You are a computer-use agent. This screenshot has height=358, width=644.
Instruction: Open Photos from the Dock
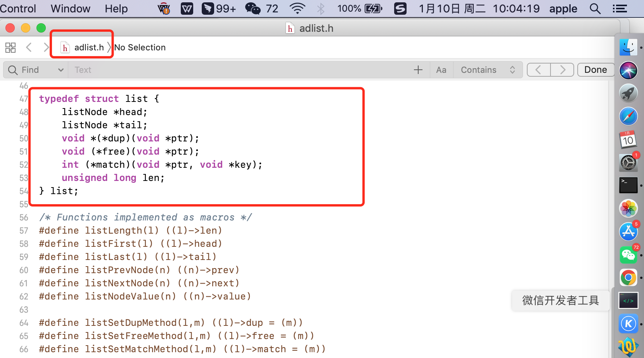pyautogui.click(x=628, y=208)
